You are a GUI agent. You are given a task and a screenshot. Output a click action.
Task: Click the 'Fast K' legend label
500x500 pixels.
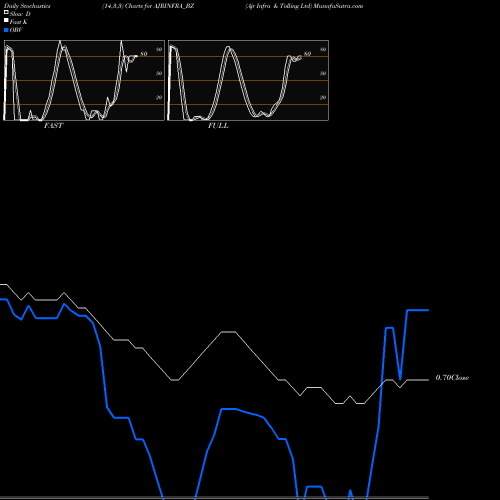click(19, 22)
